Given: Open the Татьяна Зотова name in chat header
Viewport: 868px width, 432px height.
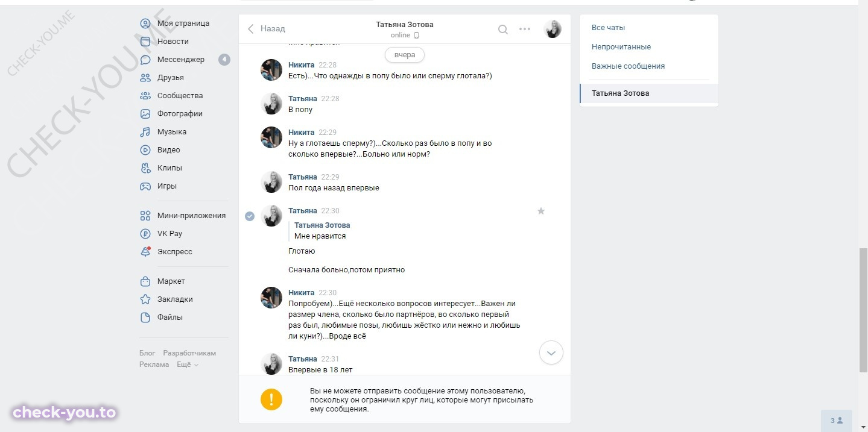Looking at the screenshot, I should 405,25.
